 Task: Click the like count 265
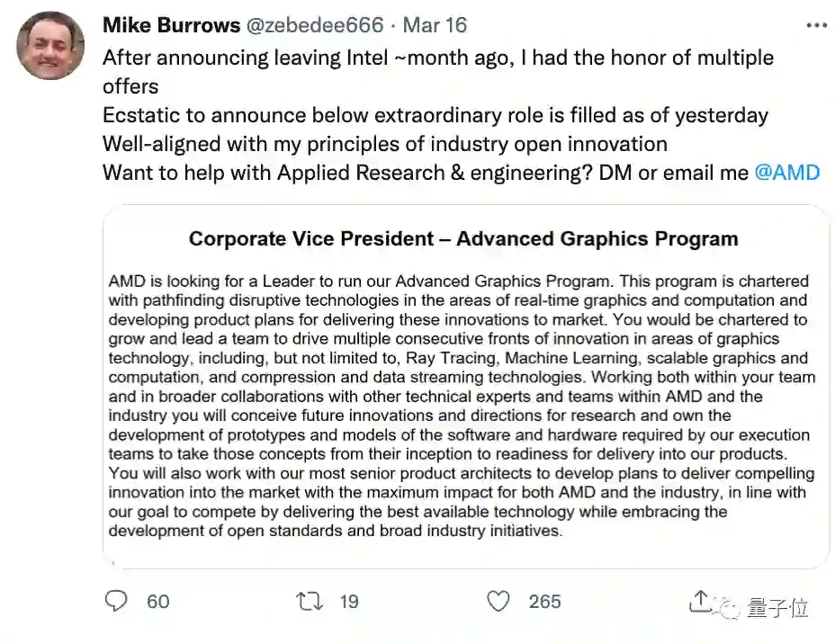[x=544, y=602]
